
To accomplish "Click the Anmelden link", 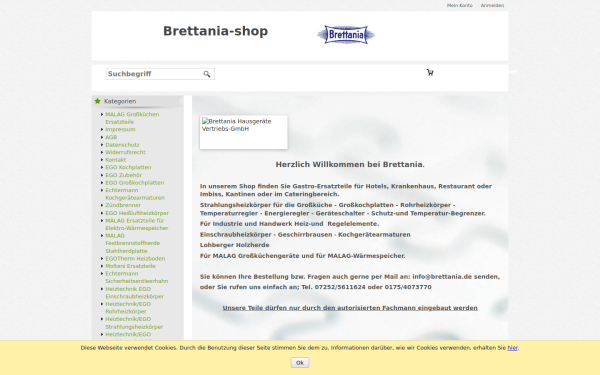I will 492,5.
